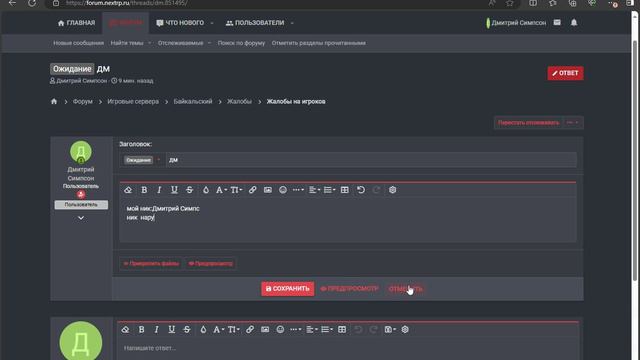The width and height of the screenshot is (640, 360).
Task: Expand more options ellipsis in post editor
Action: pyautogui.click(x=298, y=190)
